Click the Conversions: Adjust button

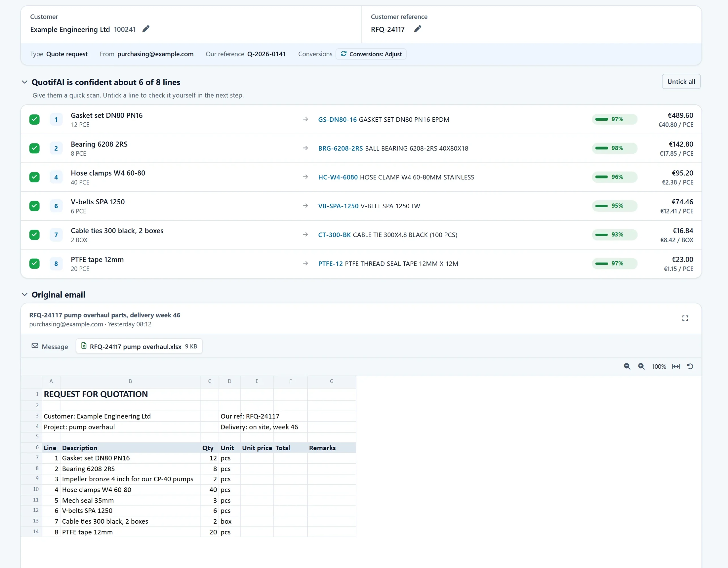click(371, 54)
